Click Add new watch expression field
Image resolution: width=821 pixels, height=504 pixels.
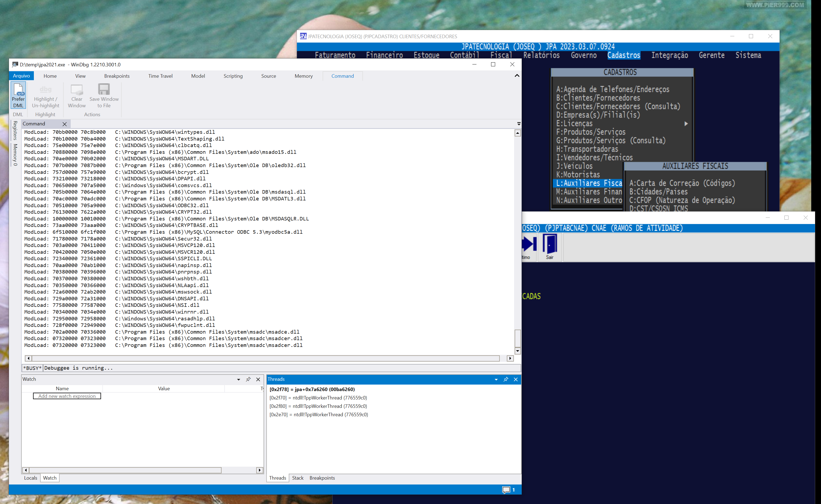tap(67, 396)
